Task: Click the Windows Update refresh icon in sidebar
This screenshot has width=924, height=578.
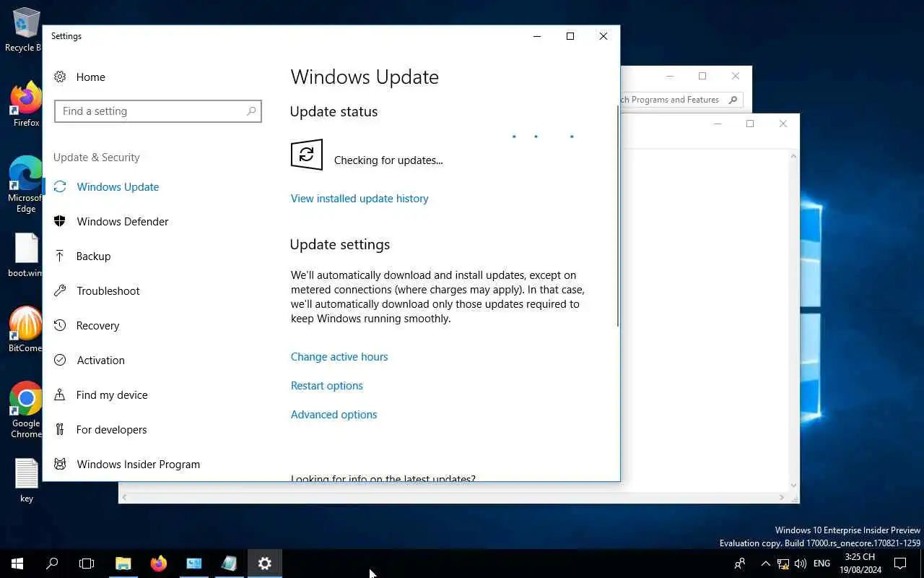Action: pos(60,186)
